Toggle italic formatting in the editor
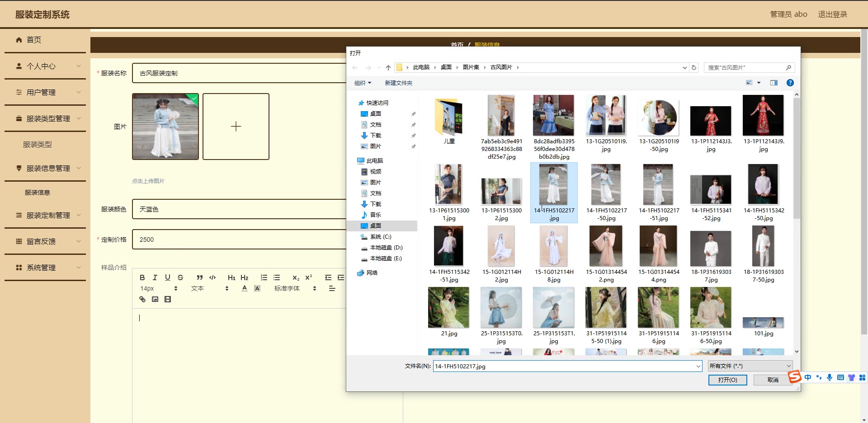 coord(155,277)
